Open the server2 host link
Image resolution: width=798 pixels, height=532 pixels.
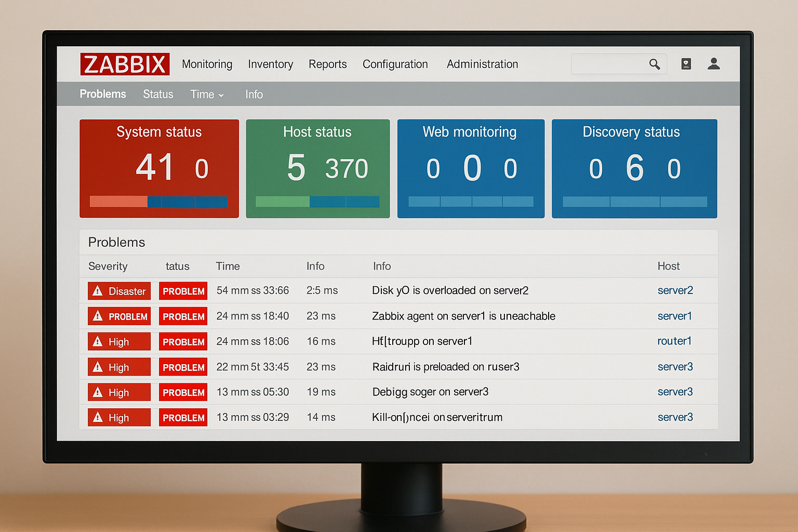675,290
